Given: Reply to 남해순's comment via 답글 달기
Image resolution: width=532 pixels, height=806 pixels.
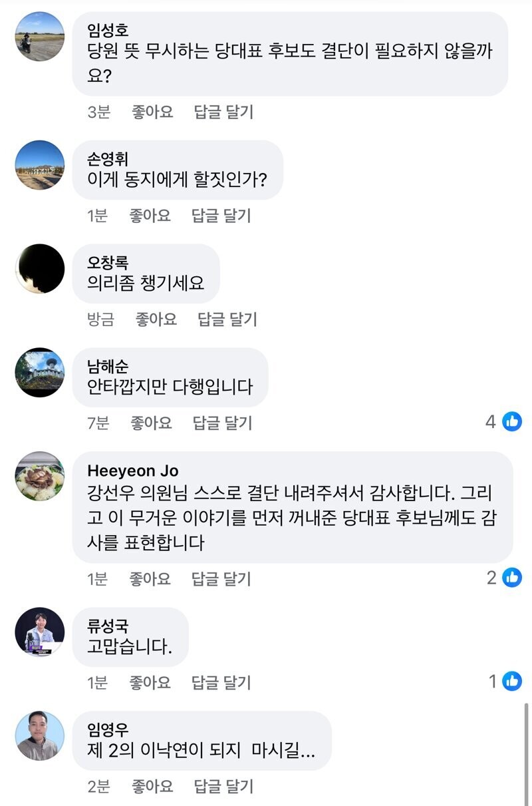Looking at the screenshot, I should click(x=222, y=423).
